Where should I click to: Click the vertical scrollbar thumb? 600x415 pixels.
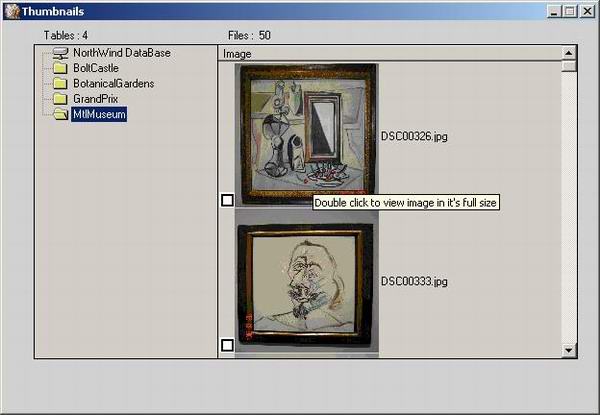569,66
